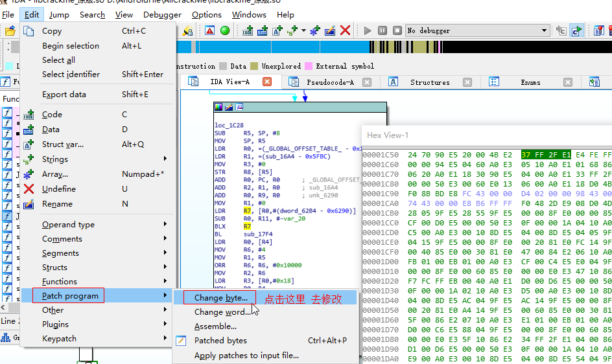Open the Debugger menu
Image resolution: width=612 pixels, height=364 pixels.
click(x=162, y=15)
